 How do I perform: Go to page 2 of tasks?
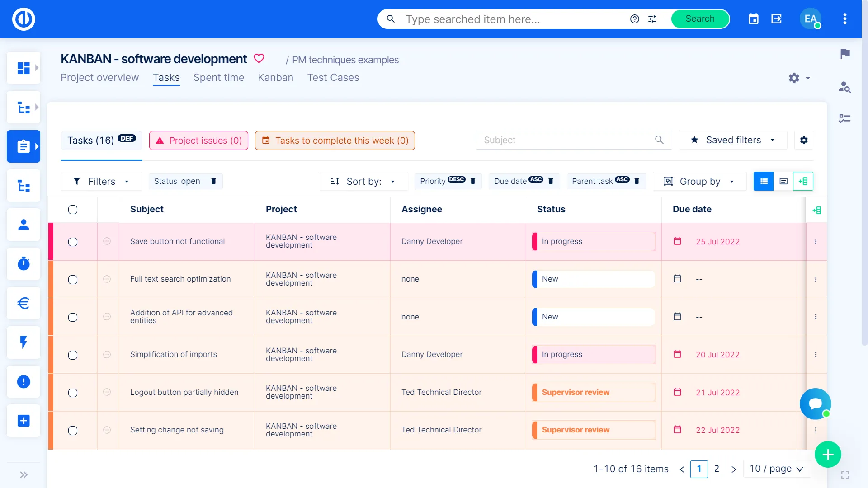717,469
